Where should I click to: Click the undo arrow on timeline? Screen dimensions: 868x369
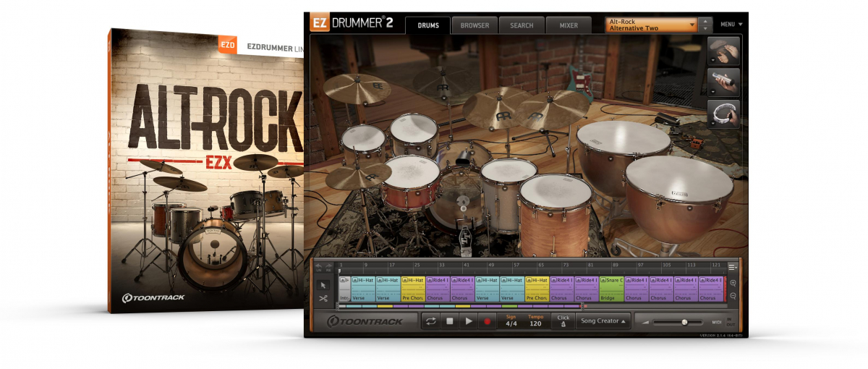tap(319, 266)
